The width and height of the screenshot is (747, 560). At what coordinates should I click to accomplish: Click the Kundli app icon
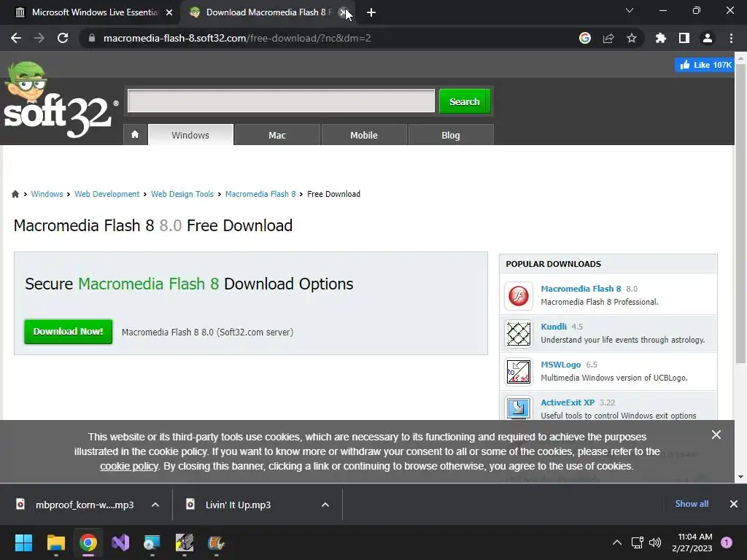click(x=519, y=334)
